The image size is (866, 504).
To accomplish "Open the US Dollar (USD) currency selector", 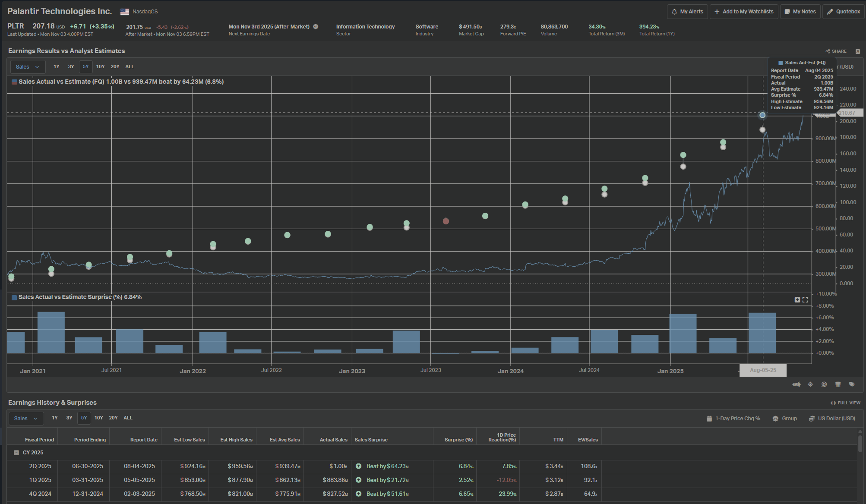I will (831, 419).
